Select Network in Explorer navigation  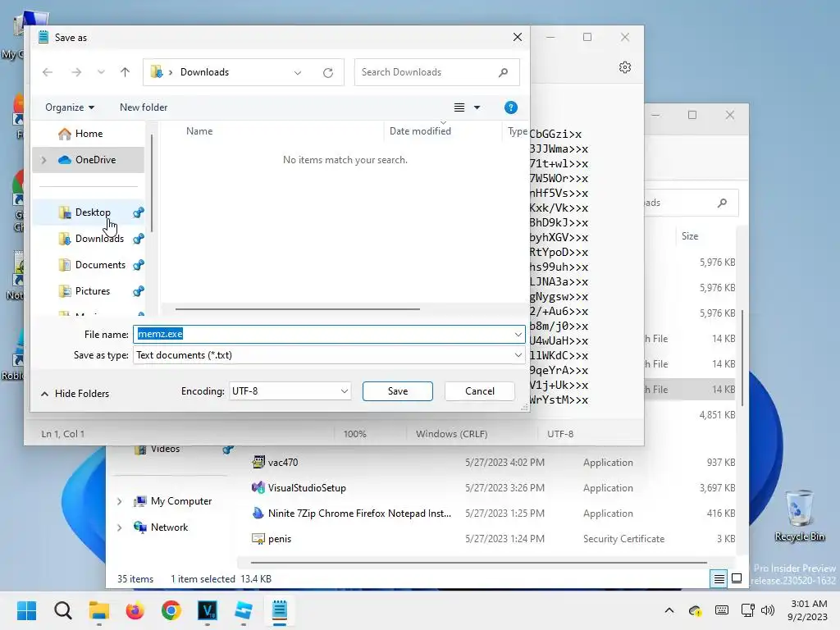pyautogui.click(x=169, y=527)
